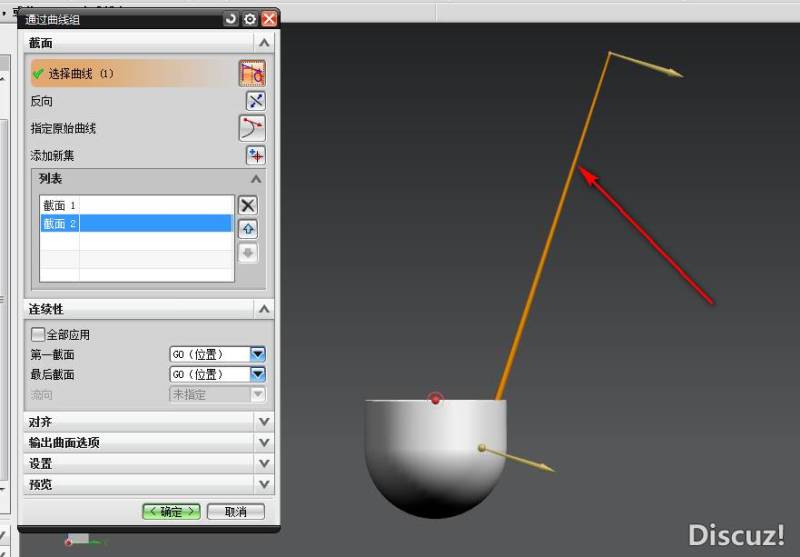Viewport: 800px width, 557px height.
Task: Click the 添加新集 add new set icon
Action: point(256,155)
